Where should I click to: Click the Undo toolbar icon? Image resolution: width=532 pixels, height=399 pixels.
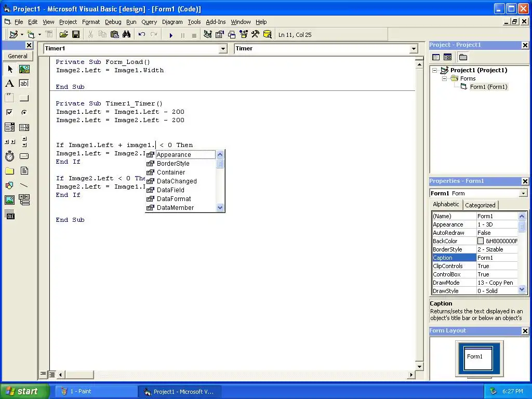142,35
